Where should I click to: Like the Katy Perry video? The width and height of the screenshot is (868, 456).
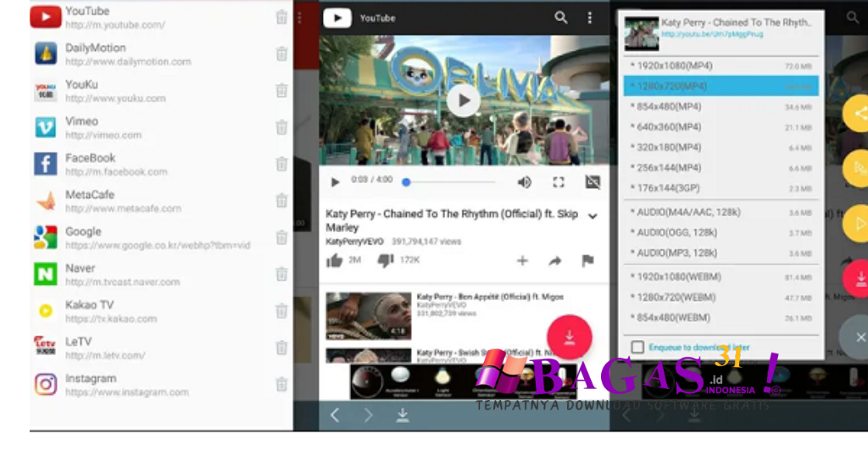[x=334, y=260]
